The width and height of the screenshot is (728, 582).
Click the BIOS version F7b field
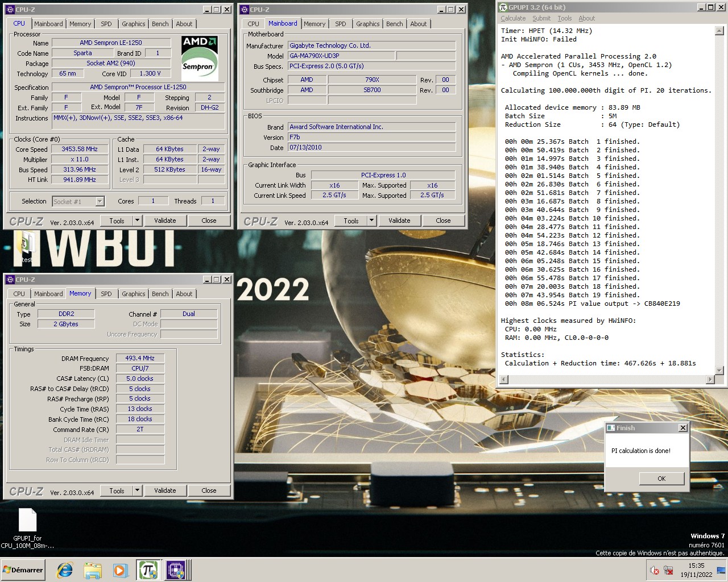tap(371, 137)
